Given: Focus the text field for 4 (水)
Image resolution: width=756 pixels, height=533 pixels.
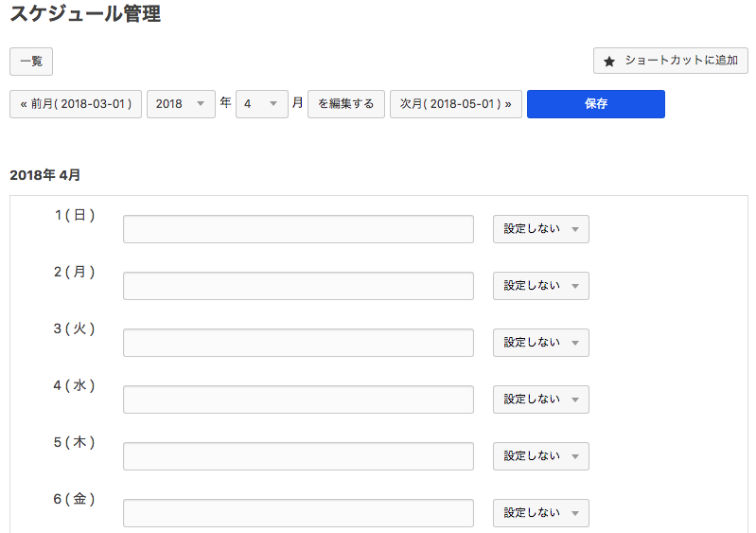Looking at the screenshot, I should pos(298,400).
